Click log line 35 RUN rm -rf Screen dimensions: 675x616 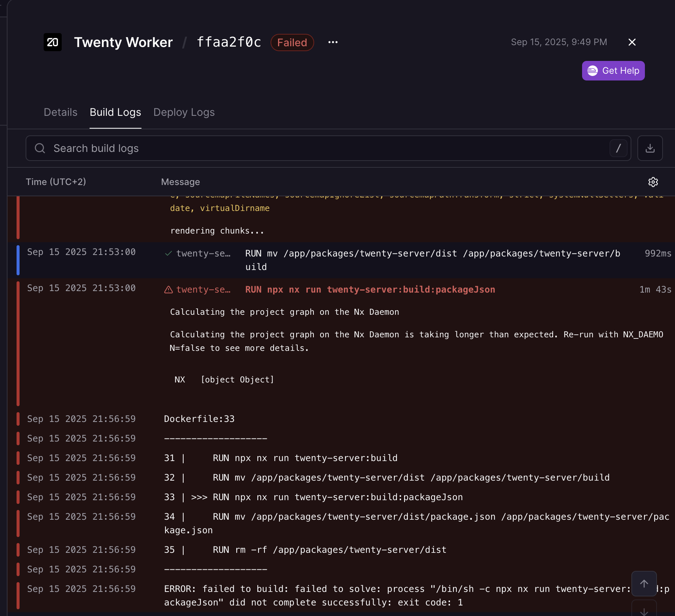click(305, 550)
